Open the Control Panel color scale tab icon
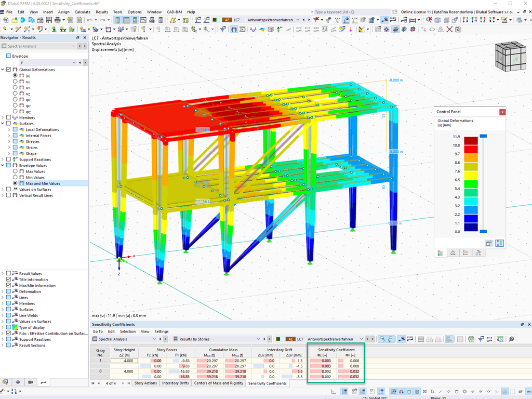The height and width of the screenshot is (399, 532). tap(440, 253)
